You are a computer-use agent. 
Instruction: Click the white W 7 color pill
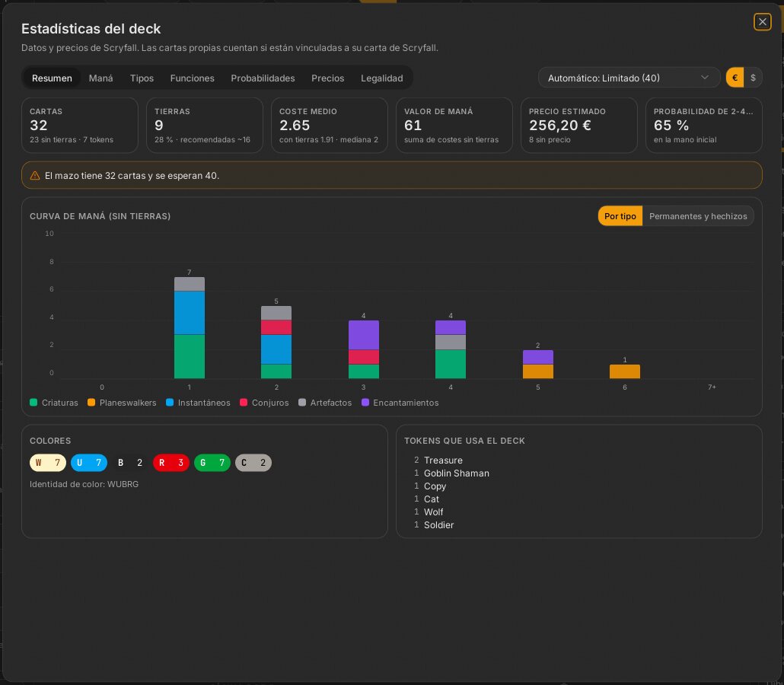click(48, 463)
